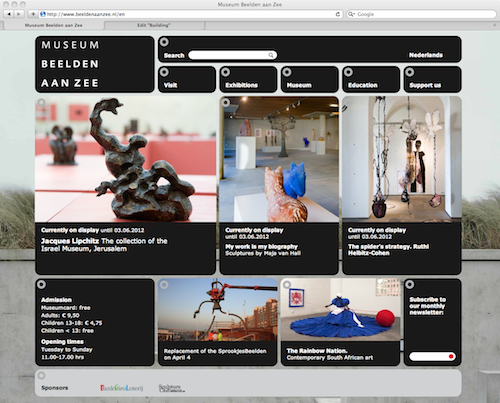Open the Jacques Lipchitz exhibition link

pos(104,245)
